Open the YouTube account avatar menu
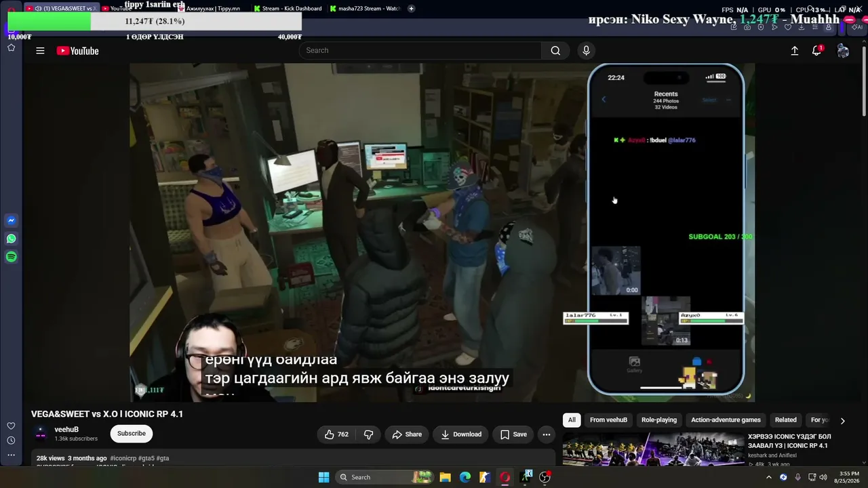The height and width of the screenshot is (488, 868). pyautogui.click(x=843, y=51)
